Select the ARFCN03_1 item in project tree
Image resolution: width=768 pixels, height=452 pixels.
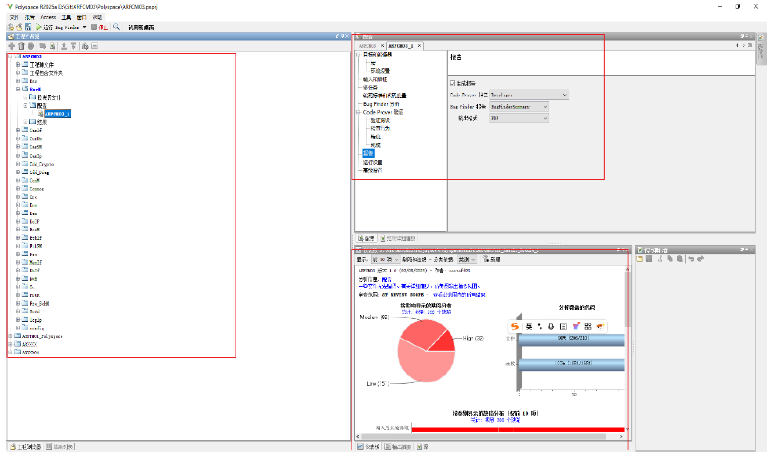pos(57,113)
